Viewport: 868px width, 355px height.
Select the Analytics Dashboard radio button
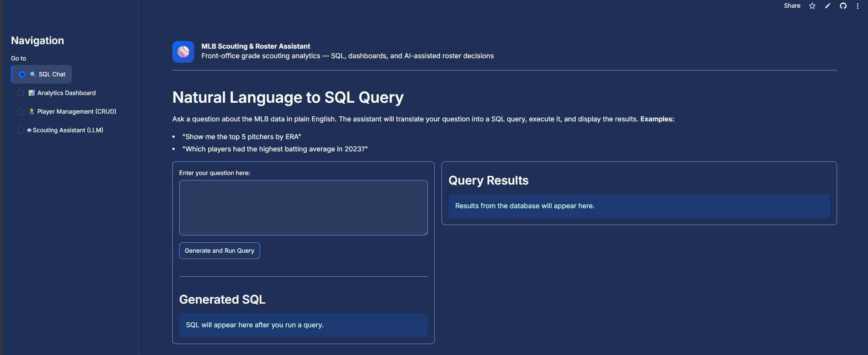coord(20,93)
